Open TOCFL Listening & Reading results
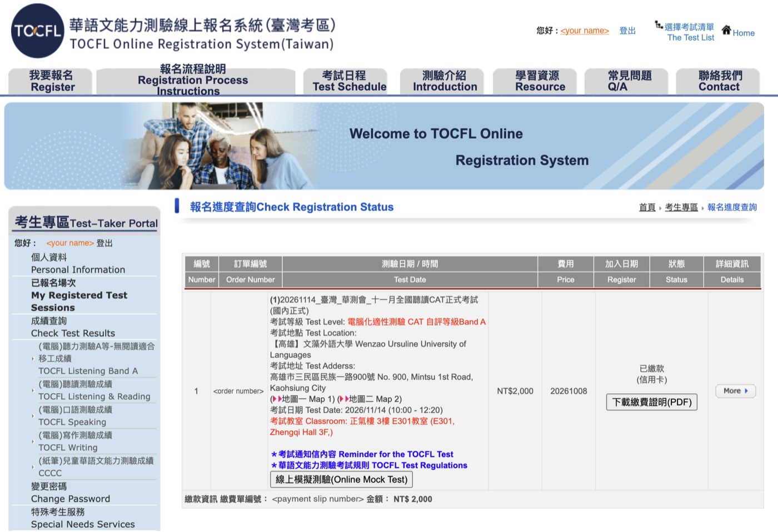 [x=94, y=390]
